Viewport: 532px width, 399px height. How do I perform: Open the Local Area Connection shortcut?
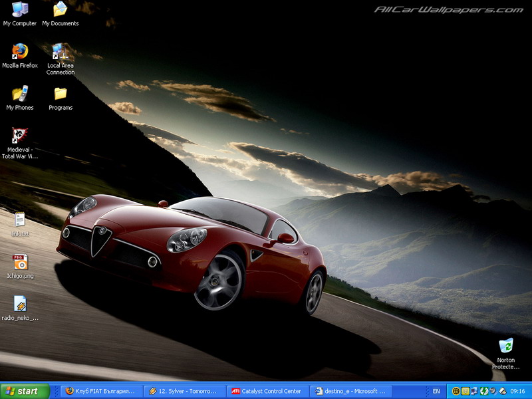60,52
